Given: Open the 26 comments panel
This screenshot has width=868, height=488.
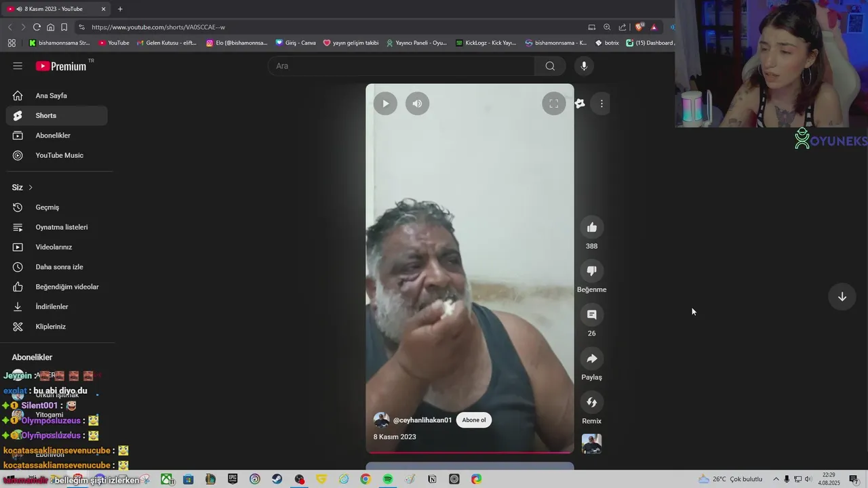Looking at the screenshot, I should [x=592, y=315].
